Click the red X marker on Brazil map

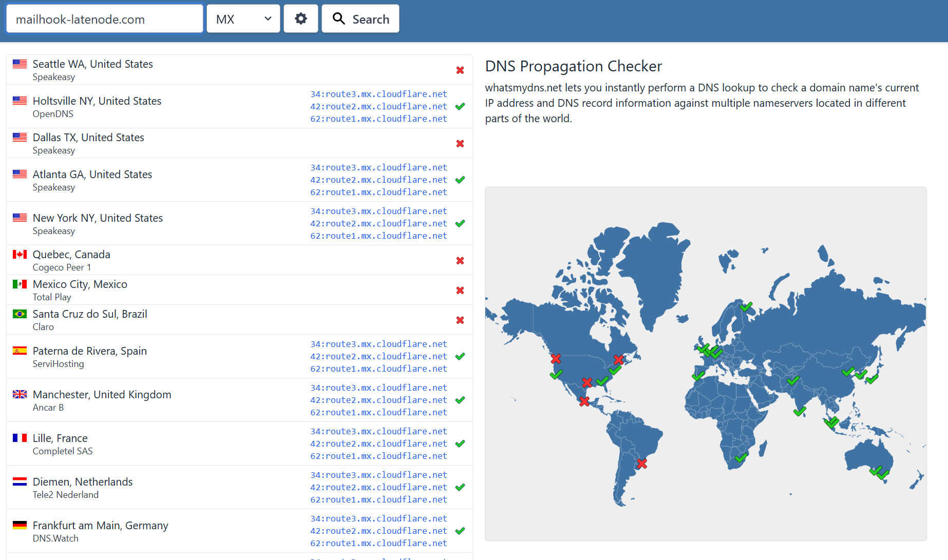[642, 464]
